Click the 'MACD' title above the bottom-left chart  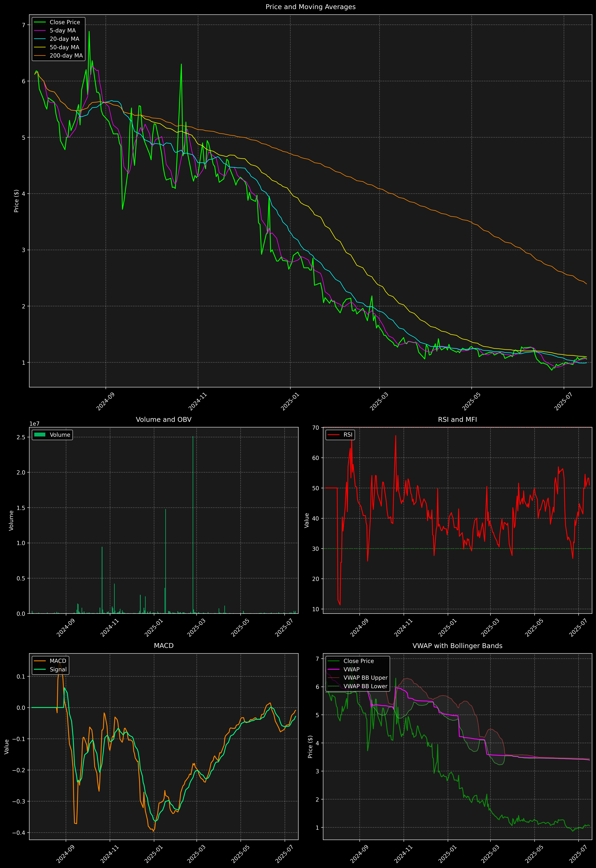(164, 646)
